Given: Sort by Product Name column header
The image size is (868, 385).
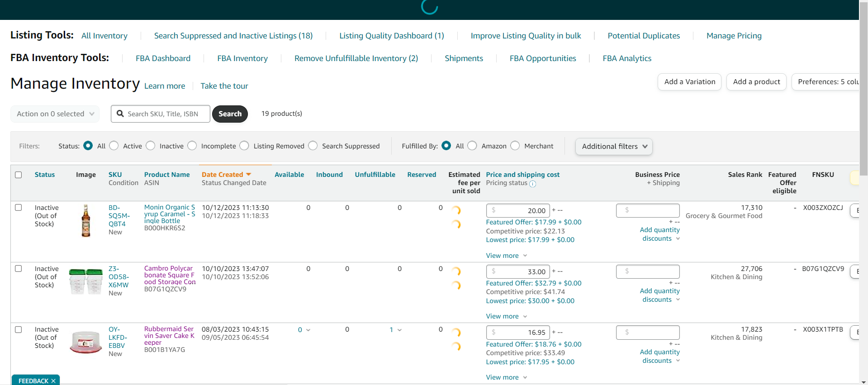Looking at the screenshot, I should pos(167,175).
